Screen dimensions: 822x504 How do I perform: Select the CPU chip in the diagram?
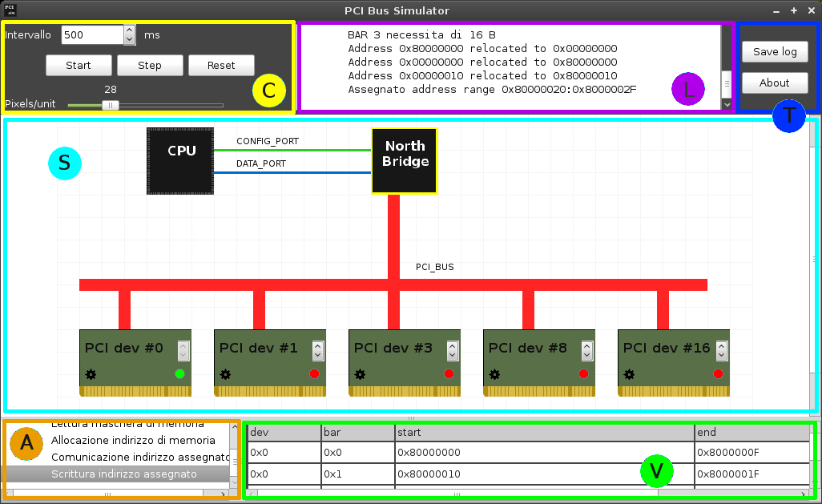(x=180, y=161)
